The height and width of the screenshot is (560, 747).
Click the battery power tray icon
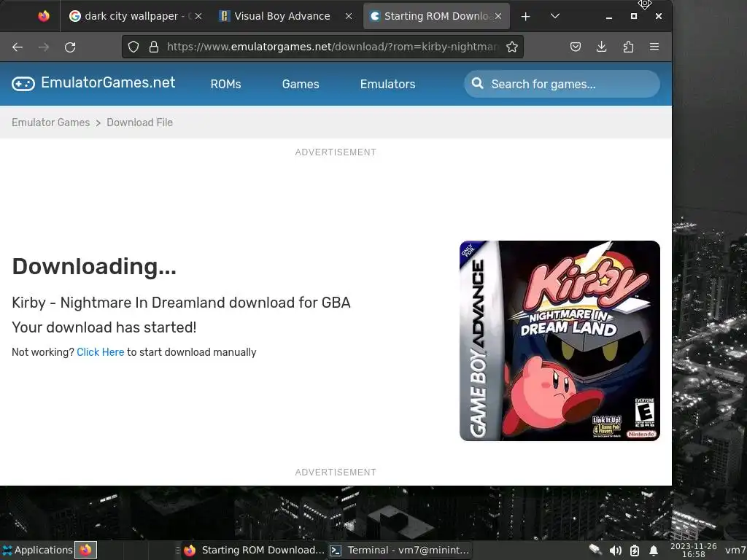click(x=635, y=551)
